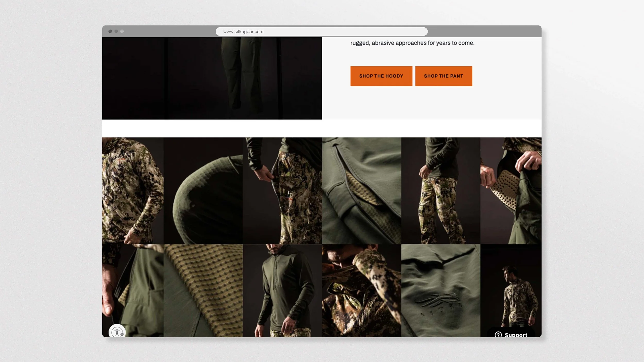644x362 pixels.
Task: Click the refresh dot in browser chrome
Action: point(122,31)
